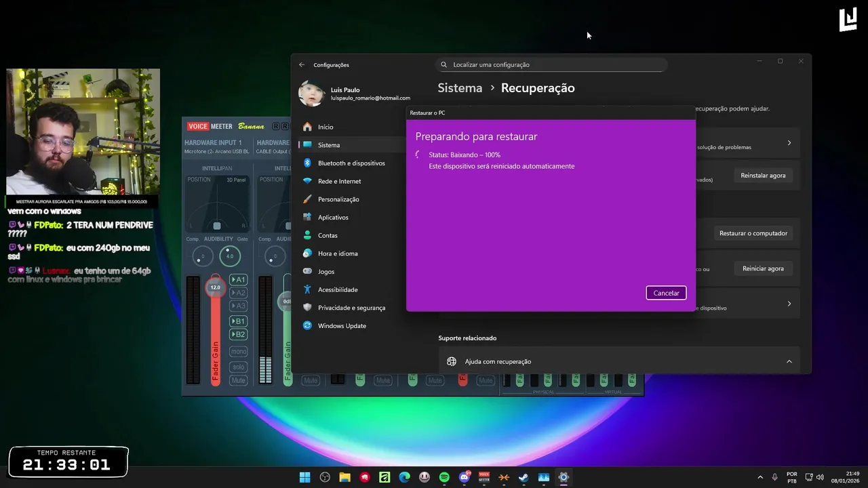This screenshot has height=488, width=868.
Task: Click the Settings gear icon on the taskbar
Action: 564,477
